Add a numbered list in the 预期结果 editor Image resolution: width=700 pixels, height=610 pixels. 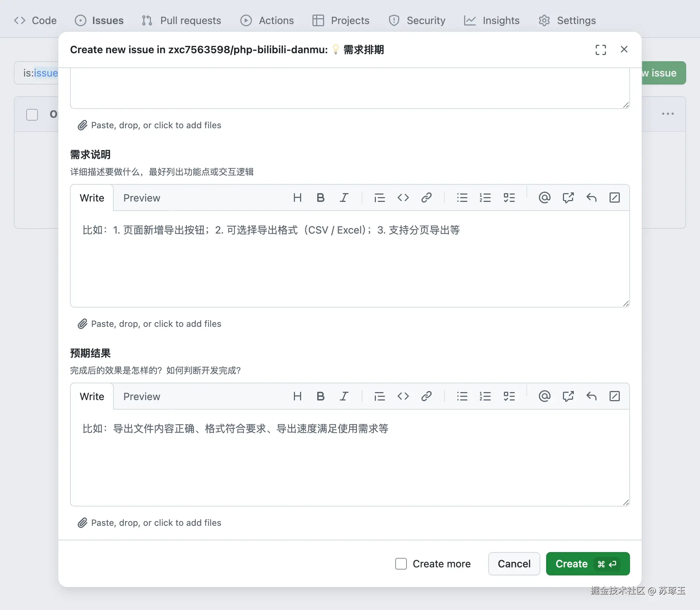[x=485, y=396]
